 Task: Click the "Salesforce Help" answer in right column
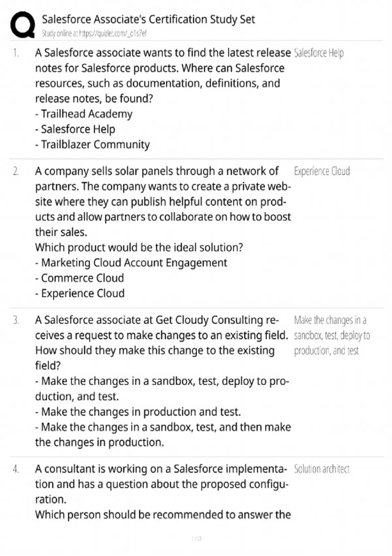pyautogui.click(x=318, y=53)
